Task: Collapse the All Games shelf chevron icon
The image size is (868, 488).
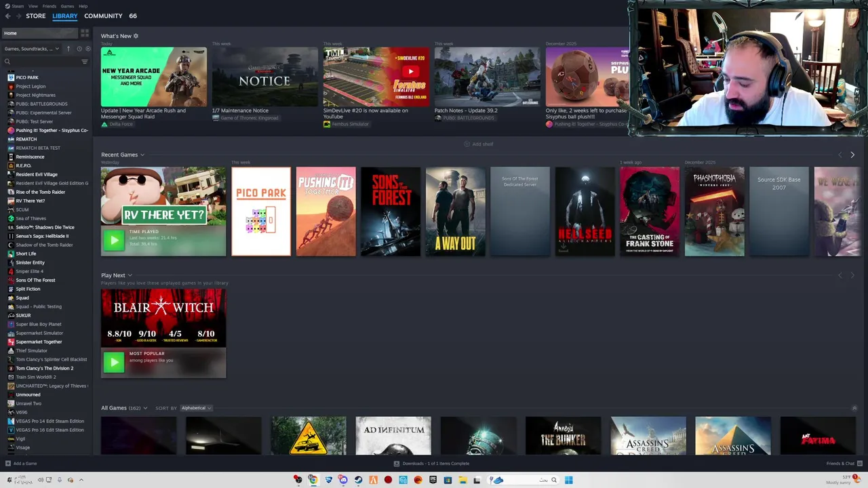Action: (854, 408)
